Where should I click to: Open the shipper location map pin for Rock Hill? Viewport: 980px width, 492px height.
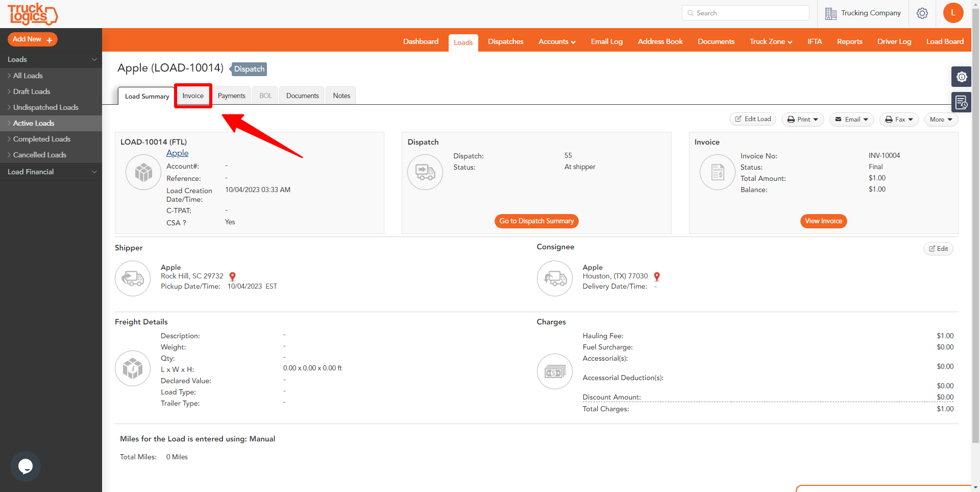coord(232,276)
